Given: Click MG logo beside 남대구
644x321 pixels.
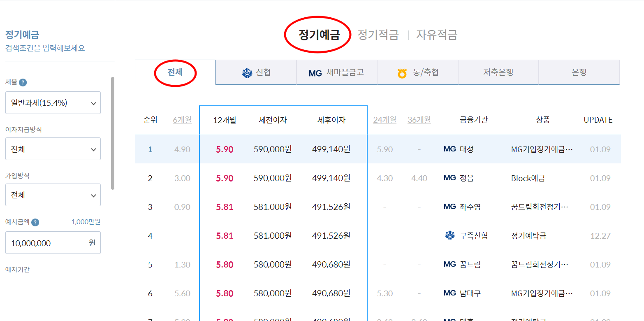Looking at the screenshot, I should pos(450,293).
